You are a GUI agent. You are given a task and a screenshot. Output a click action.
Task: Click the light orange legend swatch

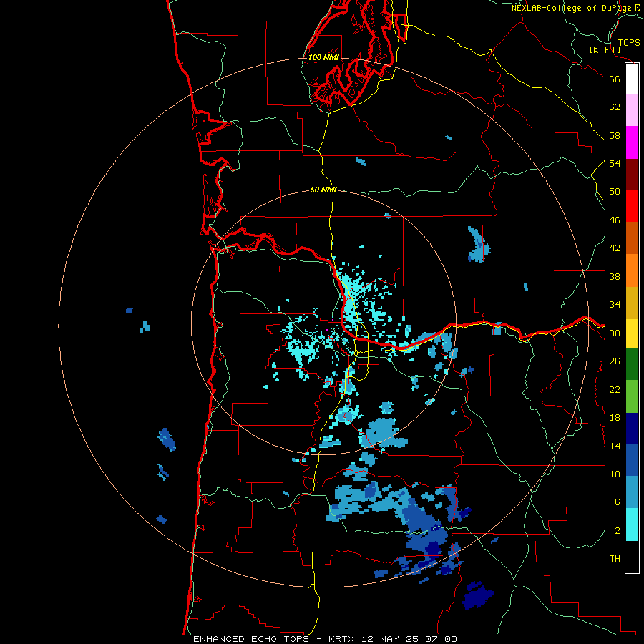(x=632, y=270)
